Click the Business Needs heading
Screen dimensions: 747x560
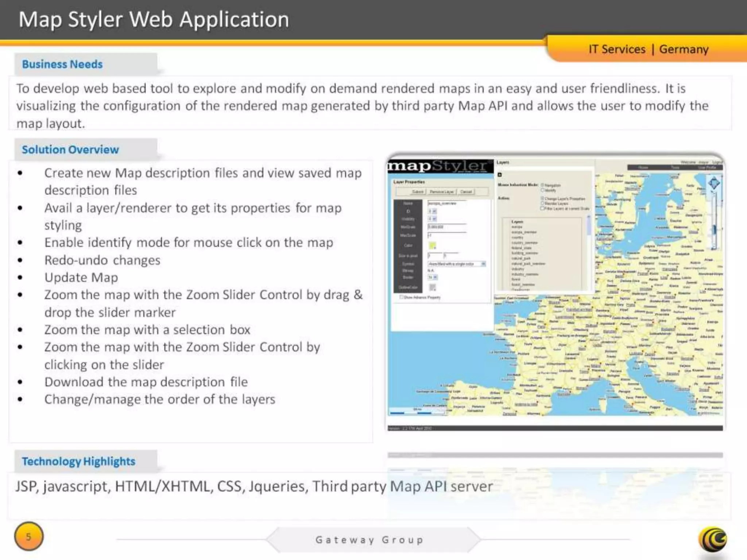[x=62, y=64]
